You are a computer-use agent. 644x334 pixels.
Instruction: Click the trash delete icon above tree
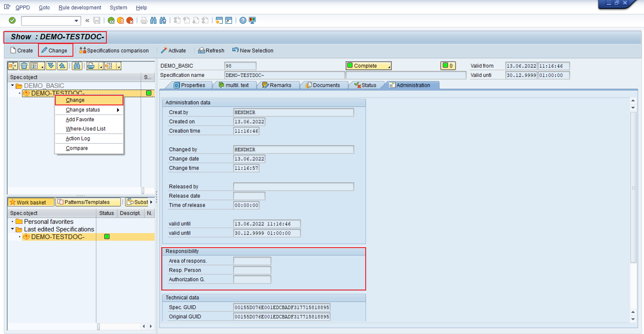[x=24, y=66]
